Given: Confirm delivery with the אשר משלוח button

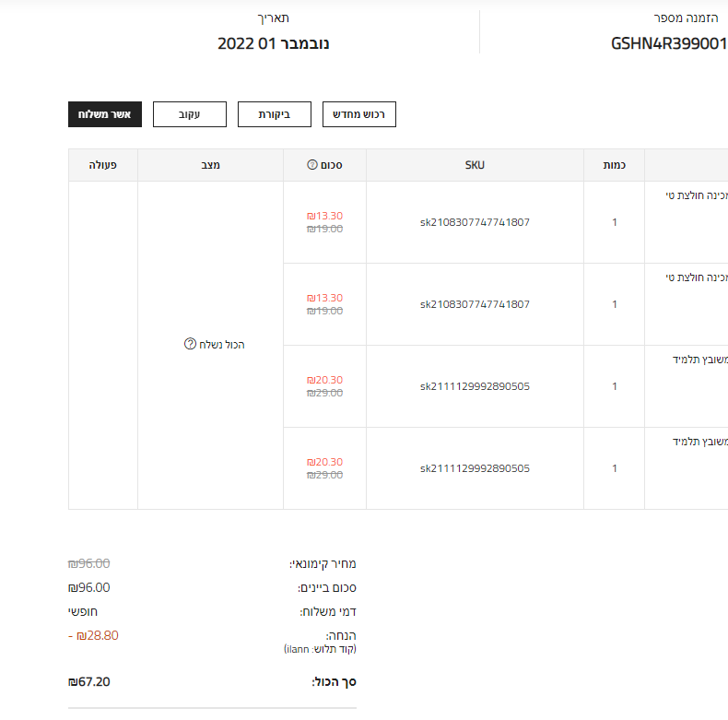Looking at the screenshot, I should click(x=105, y=114).
